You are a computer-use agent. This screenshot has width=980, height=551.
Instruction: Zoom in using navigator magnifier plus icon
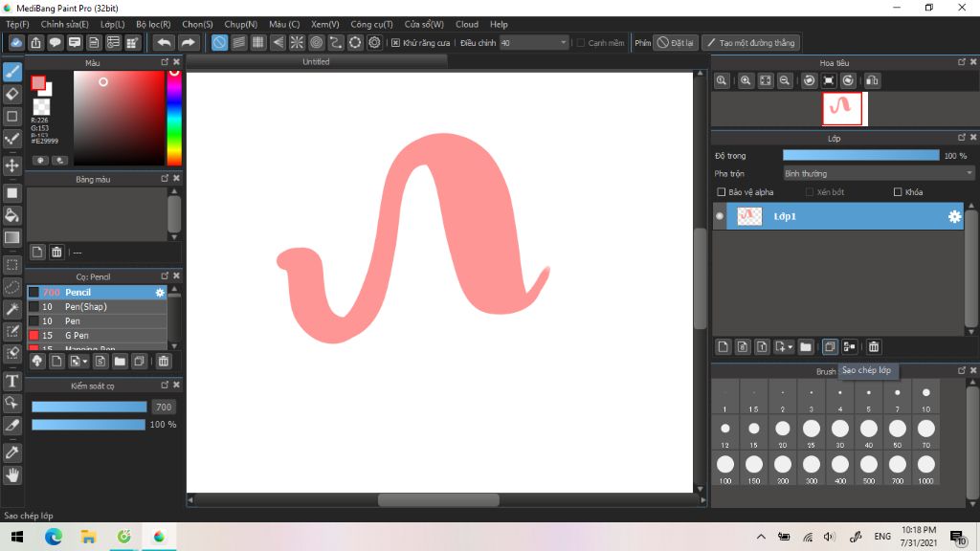click(746, 80)
